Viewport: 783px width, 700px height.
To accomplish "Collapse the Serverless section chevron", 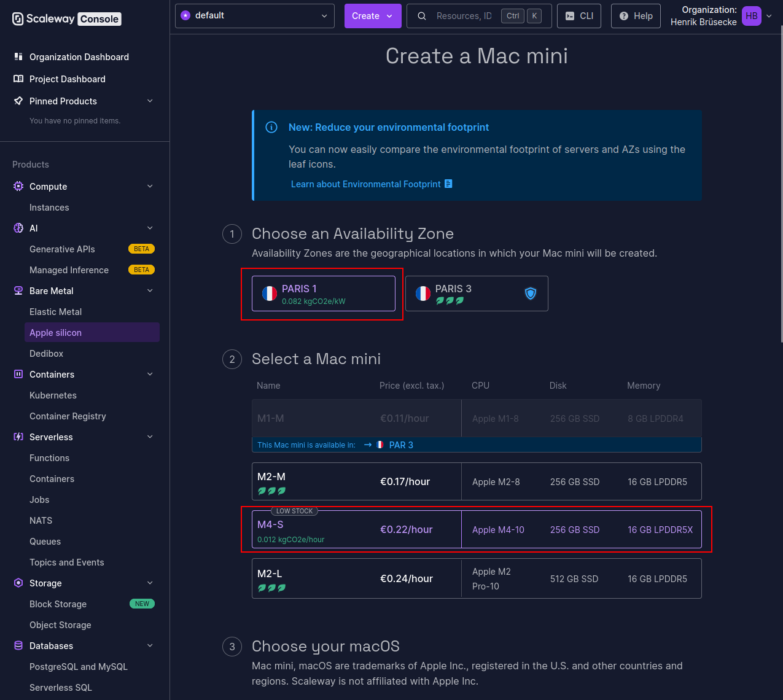I will click(150, 437).
